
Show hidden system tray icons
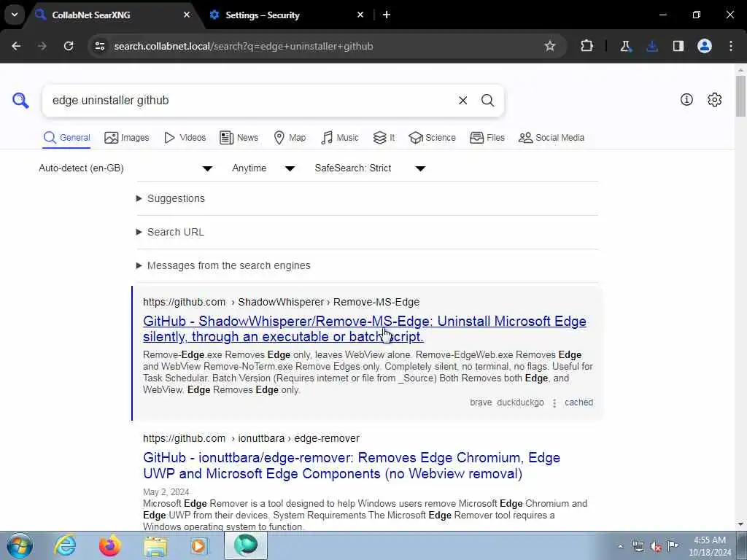[x=620, y=546]
